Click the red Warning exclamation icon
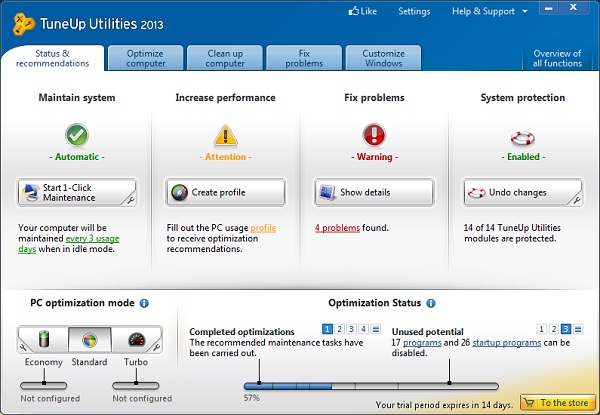Screen dimensions: 600x415 (x=374, y=135)
